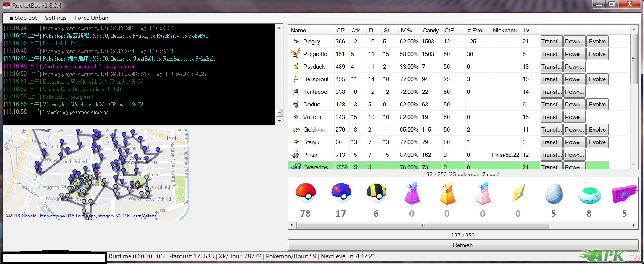
Task: Transfer the Psyduck
Action: pyautogui.click(x=551, y=67)
